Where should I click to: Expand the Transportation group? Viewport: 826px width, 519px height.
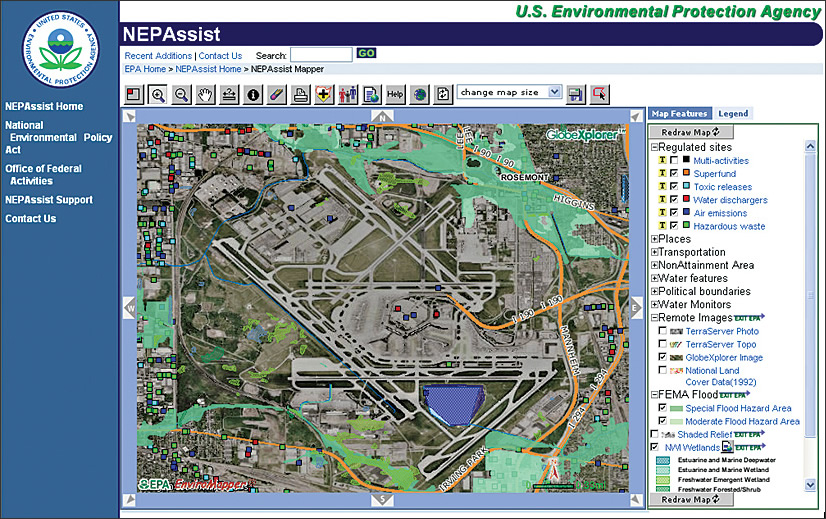[654, 252]
